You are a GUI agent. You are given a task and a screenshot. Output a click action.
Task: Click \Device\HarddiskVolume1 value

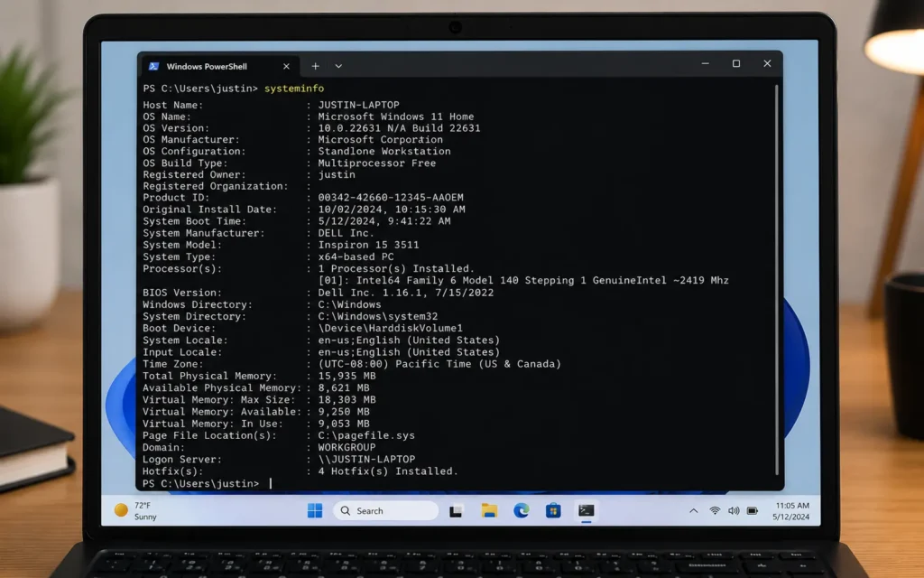391,329
